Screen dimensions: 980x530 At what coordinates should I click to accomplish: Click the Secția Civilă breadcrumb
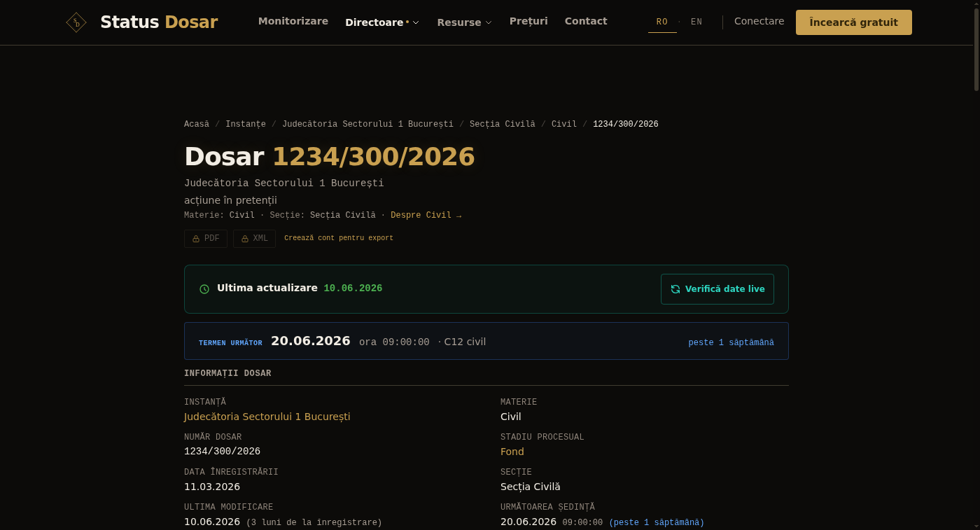tap(503, 124)
